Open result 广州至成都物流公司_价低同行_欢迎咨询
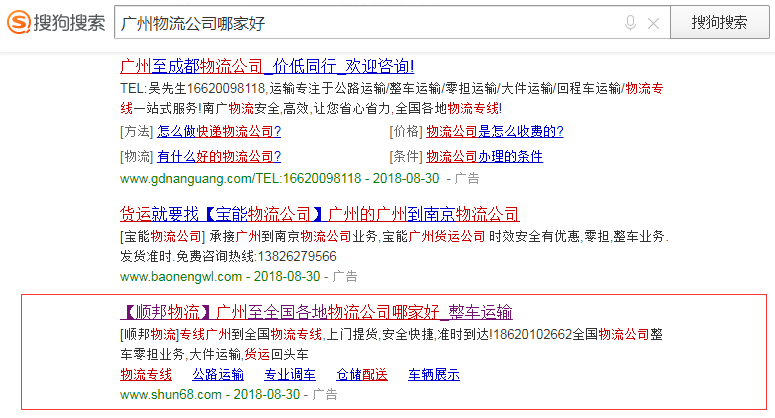 coord(267,66)
